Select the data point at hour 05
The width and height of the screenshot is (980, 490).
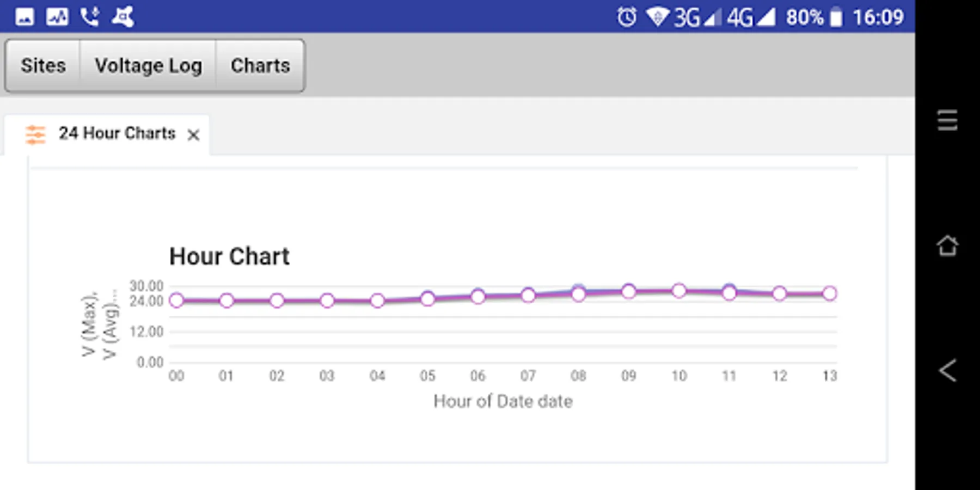coord(428,298)
